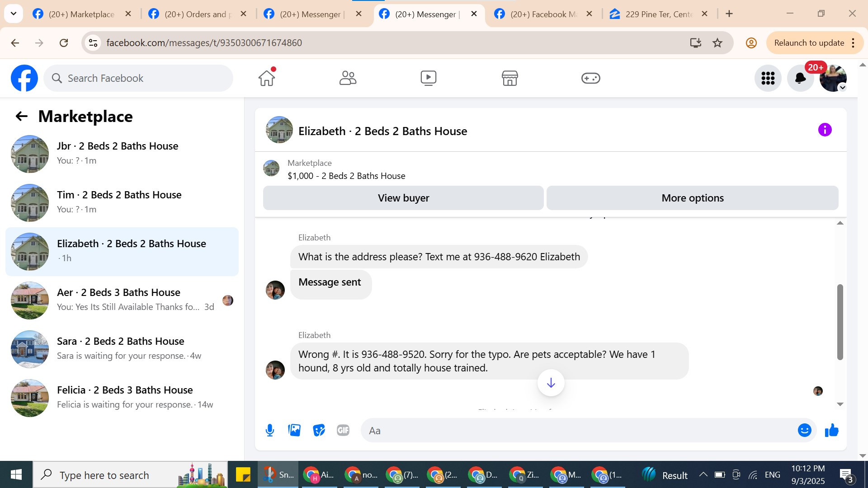Open Aer 2 Beds 3 Baths conversation

[x=122, y=300]
